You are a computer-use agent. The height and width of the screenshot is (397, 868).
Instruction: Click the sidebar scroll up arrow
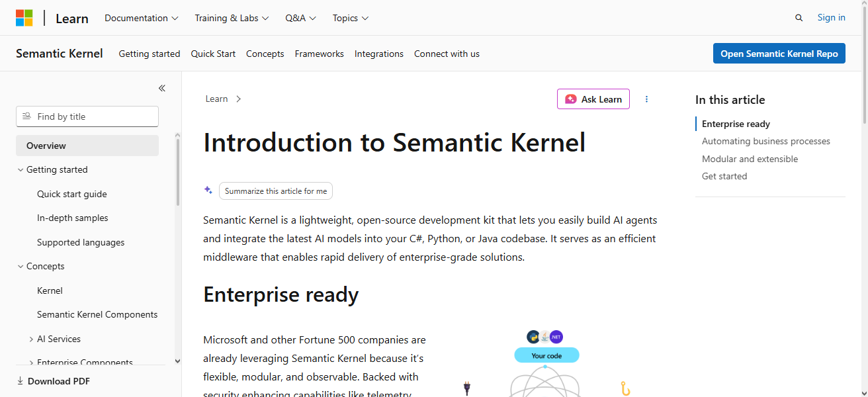click(177, 136)
